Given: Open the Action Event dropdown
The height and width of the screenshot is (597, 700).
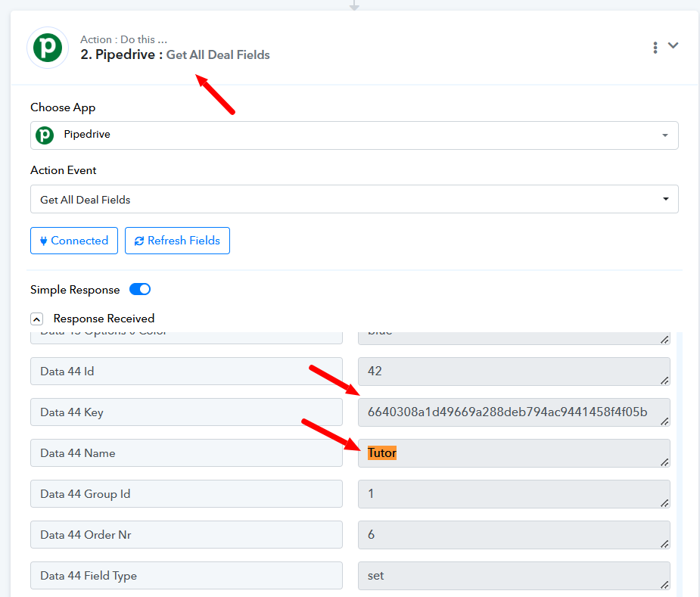Looking at the screenshot, I should [354, 199].
